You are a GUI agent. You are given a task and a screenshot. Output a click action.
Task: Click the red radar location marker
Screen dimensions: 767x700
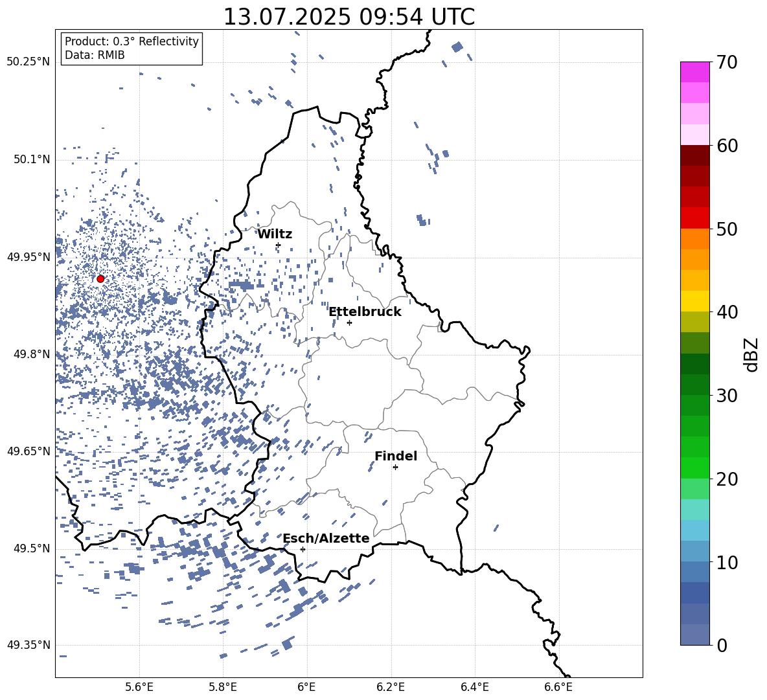[100, 278]
